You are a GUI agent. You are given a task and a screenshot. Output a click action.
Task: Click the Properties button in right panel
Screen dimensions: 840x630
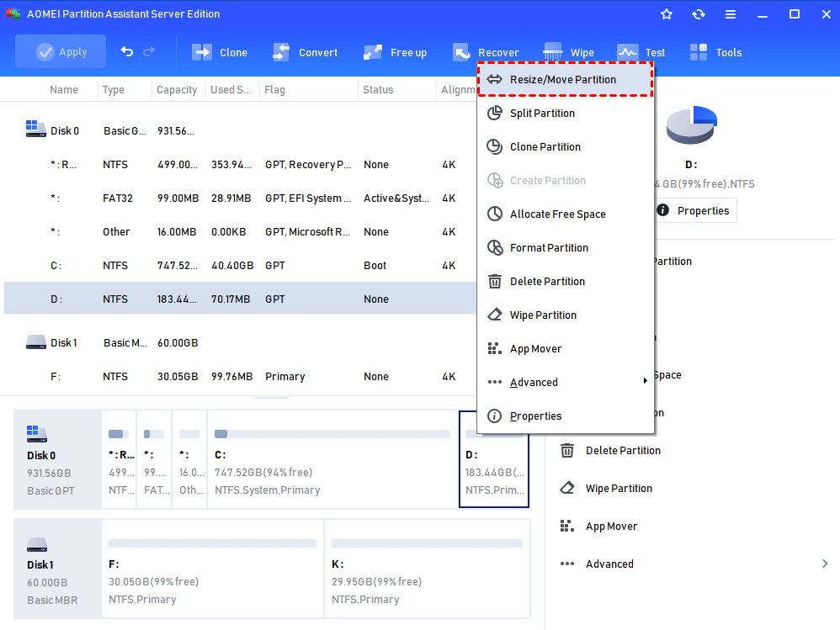pos(695,210)
